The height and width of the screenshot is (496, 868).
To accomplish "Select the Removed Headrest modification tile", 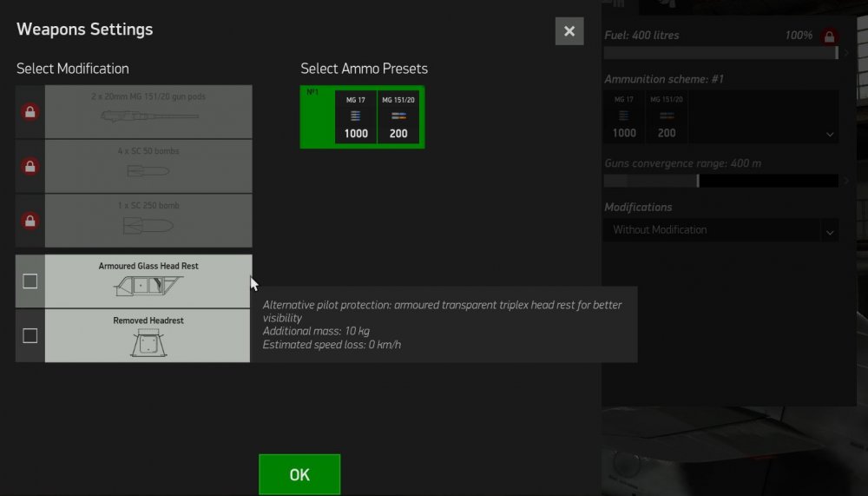I will 148,335.
